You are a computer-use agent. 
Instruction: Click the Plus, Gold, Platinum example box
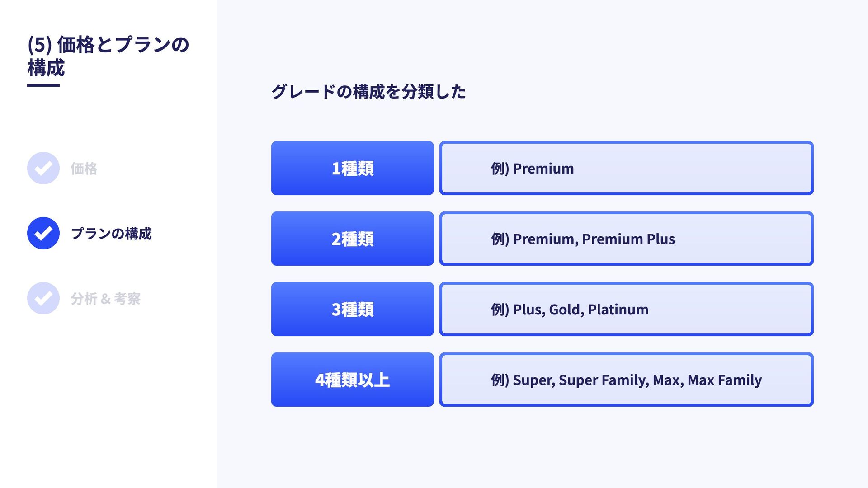coord(627,309)
